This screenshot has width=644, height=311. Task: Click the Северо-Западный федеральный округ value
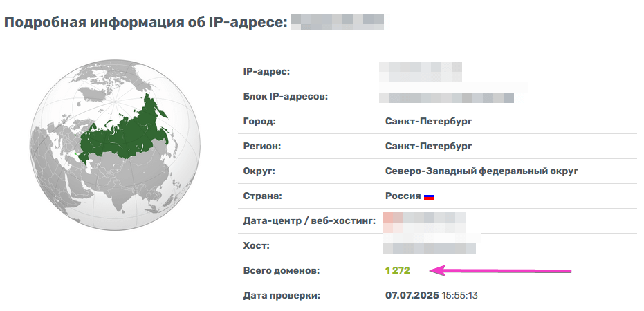coord(481,171)
